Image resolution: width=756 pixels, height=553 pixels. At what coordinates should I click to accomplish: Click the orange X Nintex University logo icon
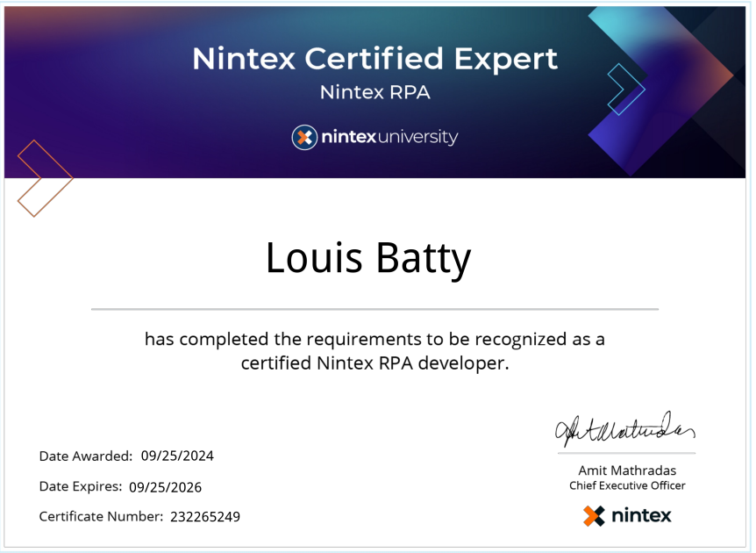coord(303,138)
